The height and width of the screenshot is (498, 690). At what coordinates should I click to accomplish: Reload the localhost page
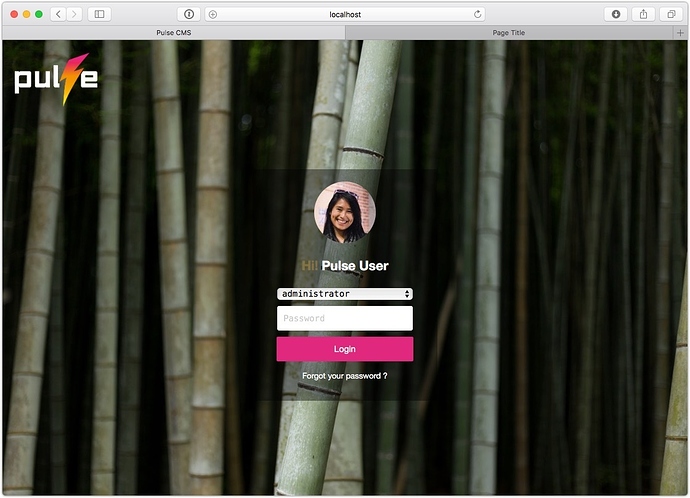(x=477, y=15)
